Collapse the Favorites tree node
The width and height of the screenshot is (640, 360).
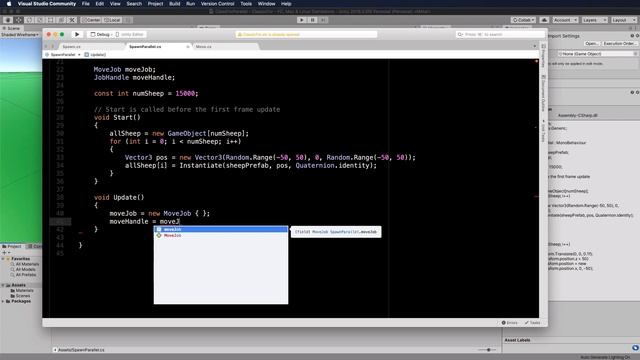click(x=4, y=259)
